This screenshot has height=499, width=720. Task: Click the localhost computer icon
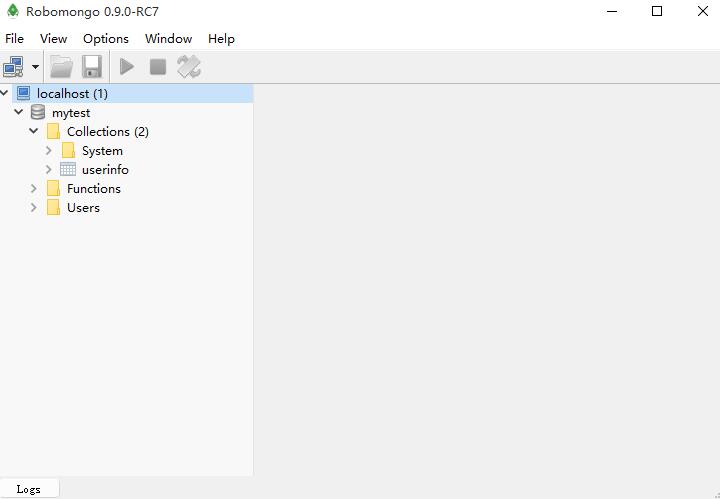click(x=23, y=93)
